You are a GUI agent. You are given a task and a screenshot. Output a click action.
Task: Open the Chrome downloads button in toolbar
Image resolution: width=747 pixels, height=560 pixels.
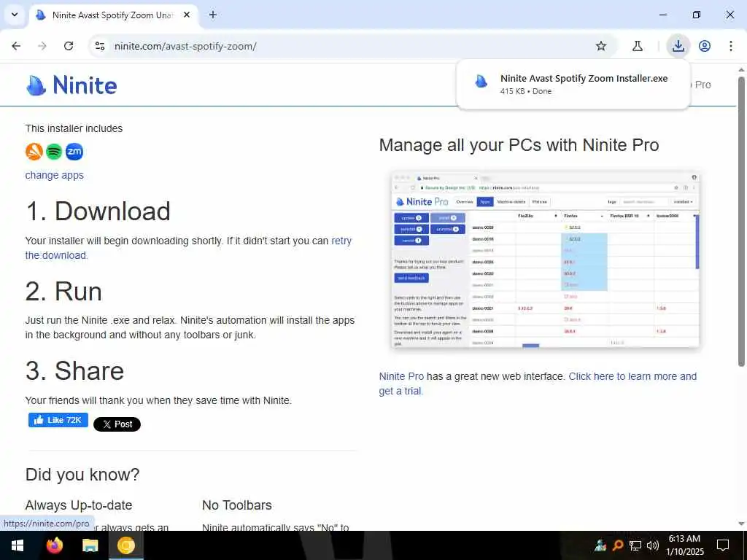[x=678, y=46]
